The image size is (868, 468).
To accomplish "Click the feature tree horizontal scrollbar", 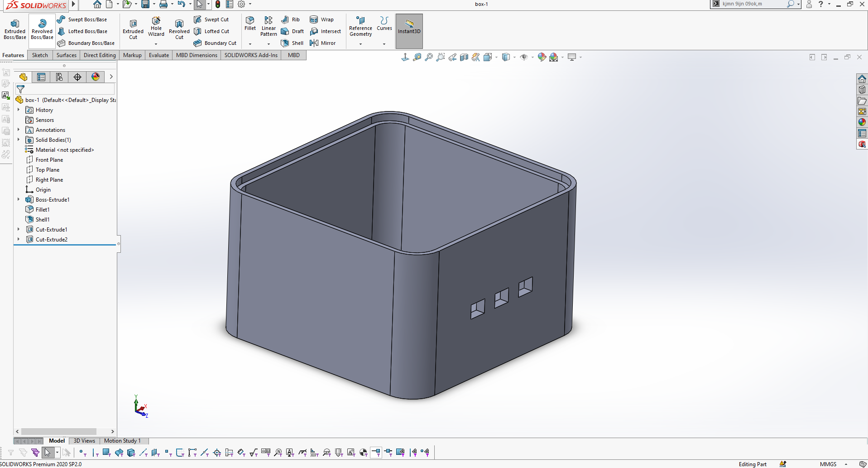I will coord(59,431).
